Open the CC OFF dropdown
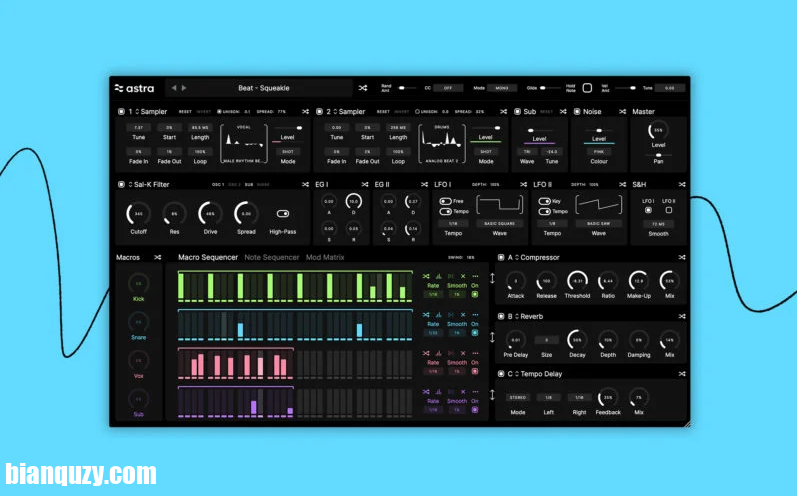 (x=447, y=88)
